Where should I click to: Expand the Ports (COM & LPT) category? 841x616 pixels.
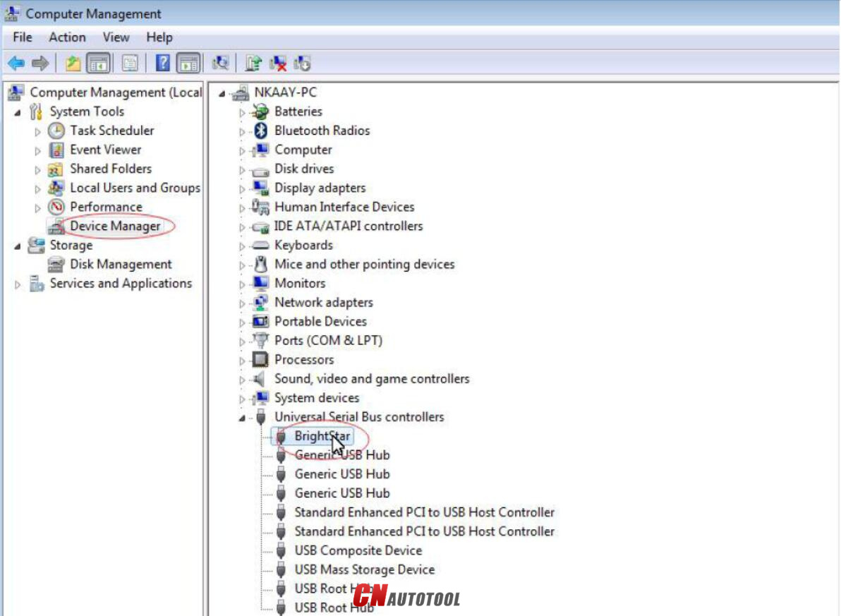click(x=242, y=342)
